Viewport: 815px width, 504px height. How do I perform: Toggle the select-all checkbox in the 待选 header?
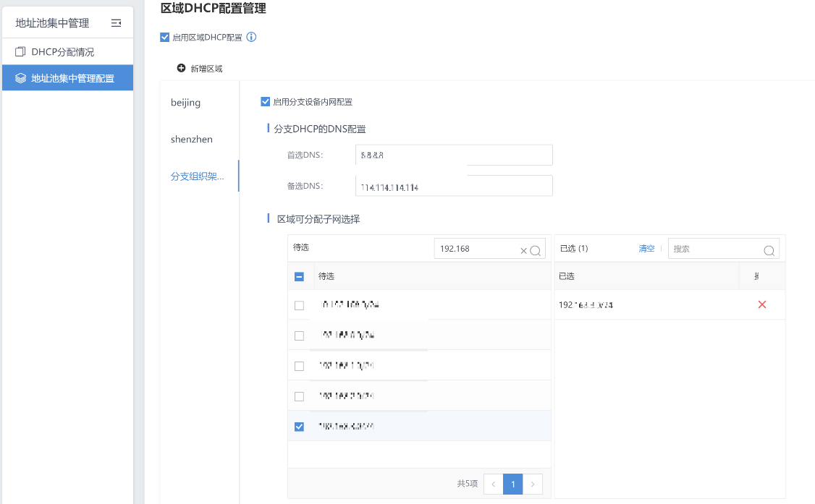pos(299,276)
